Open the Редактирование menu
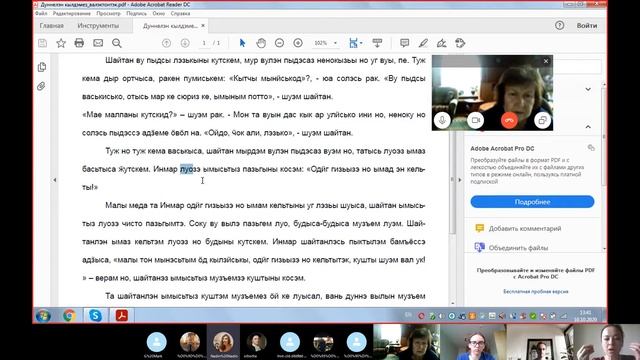This screenshot has height=360, width=640. coord(72,13)
